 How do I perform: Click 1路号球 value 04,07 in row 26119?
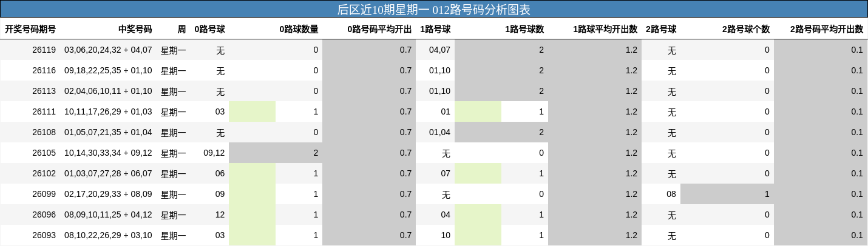point(440,50)
